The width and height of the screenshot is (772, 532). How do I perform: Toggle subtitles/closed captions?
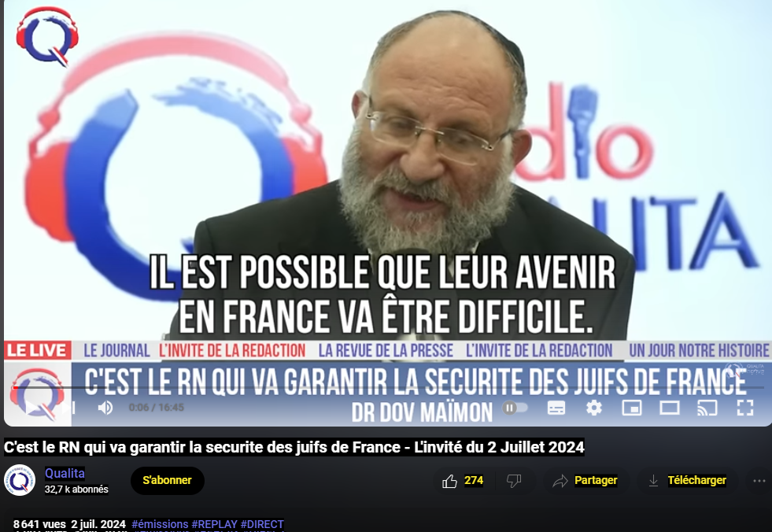click(556, 408)
